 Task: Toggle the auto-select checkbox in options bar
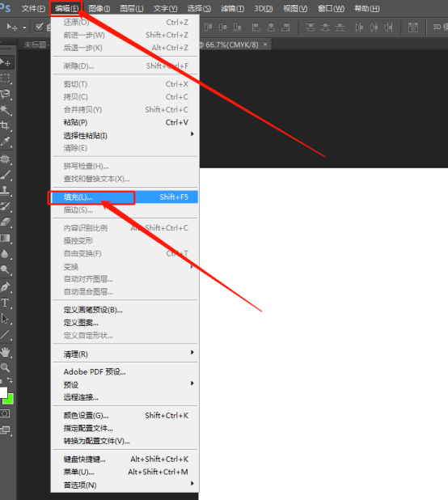click(x=39, y=28)
